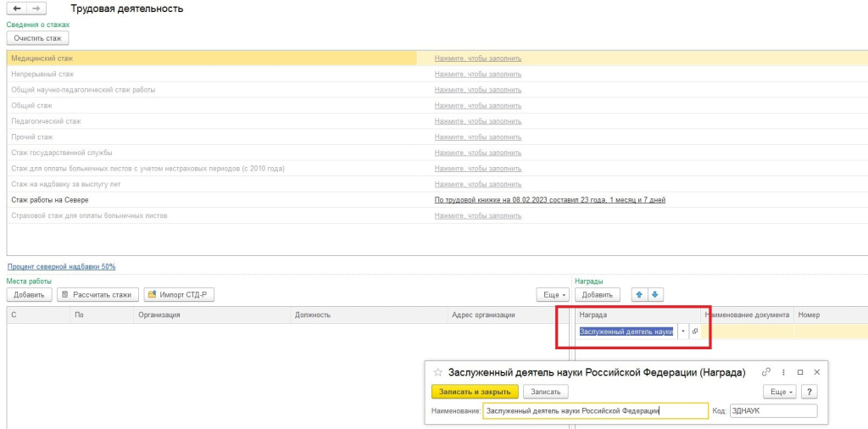Move award up with arrow icon
Image resolution: width=868 pixels, height=429 pixels.
point(639,294)
